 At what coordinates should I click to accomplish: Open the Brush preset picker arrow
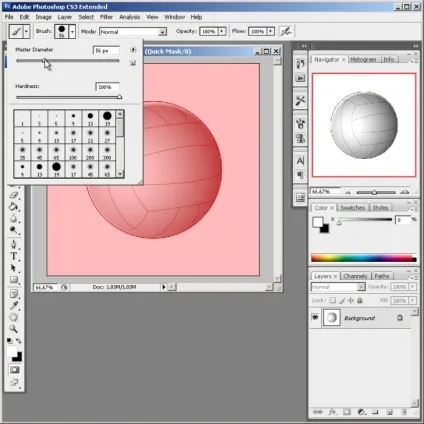72,31
